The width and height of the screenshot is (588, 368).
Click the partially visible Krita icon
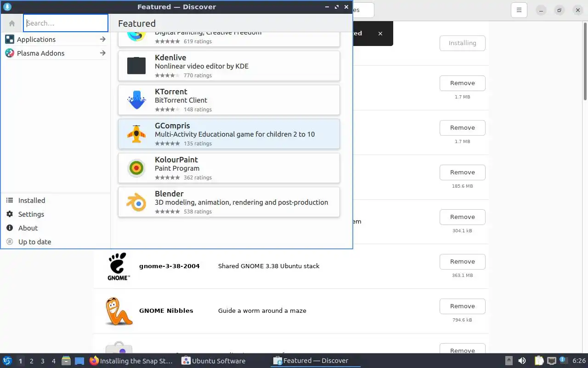136,36
